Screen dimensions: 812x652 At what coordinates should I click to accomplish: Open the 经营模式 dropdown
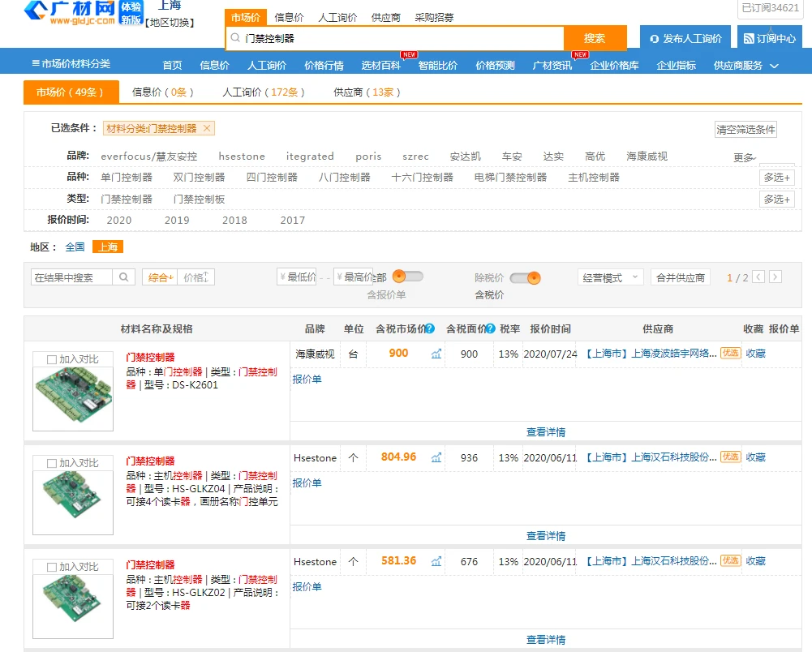[611, 277]
